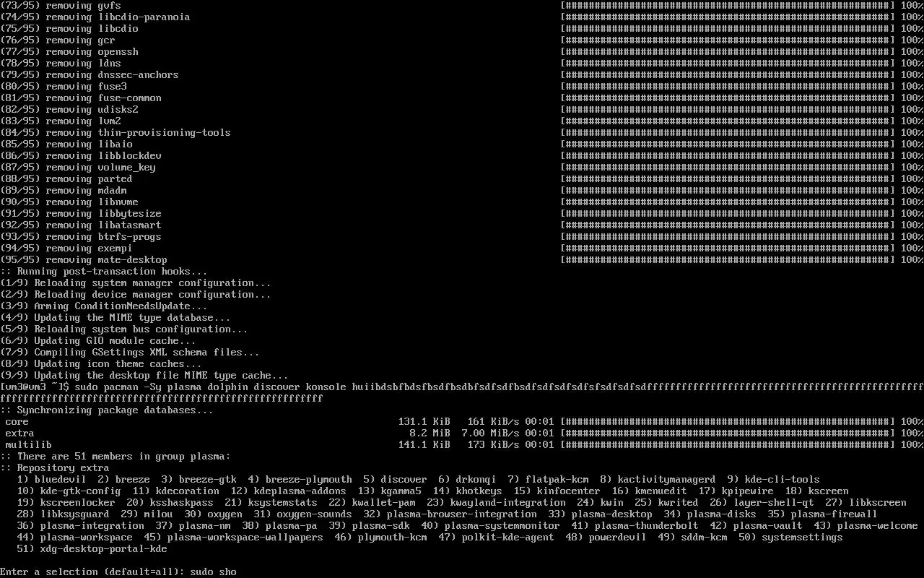The height and width of the screenshot is (578, 924).
Task: Click 'Synchronizing package databases...' line
Action: (x=107, y=410)
